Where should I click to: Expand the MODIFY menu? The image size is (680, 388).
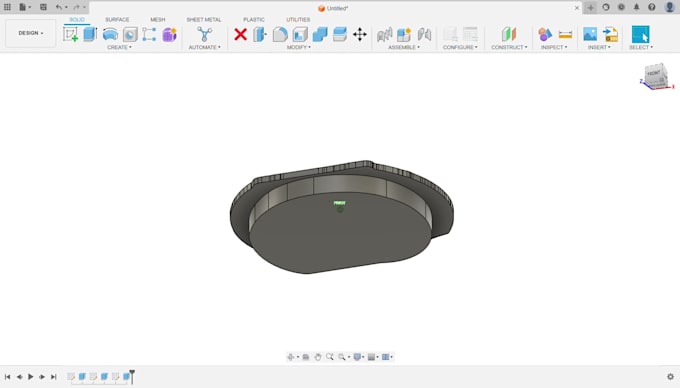click(298, 47)
